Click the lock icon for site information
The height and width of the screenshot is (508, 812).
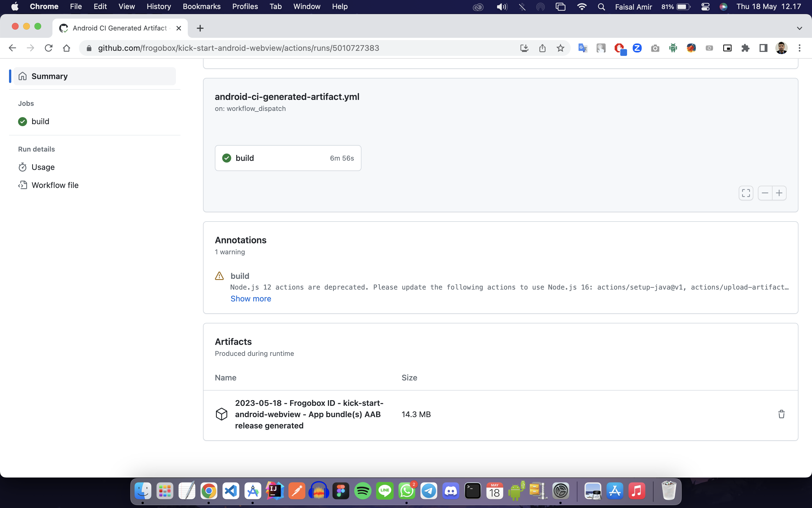click(x=89, y=48)
